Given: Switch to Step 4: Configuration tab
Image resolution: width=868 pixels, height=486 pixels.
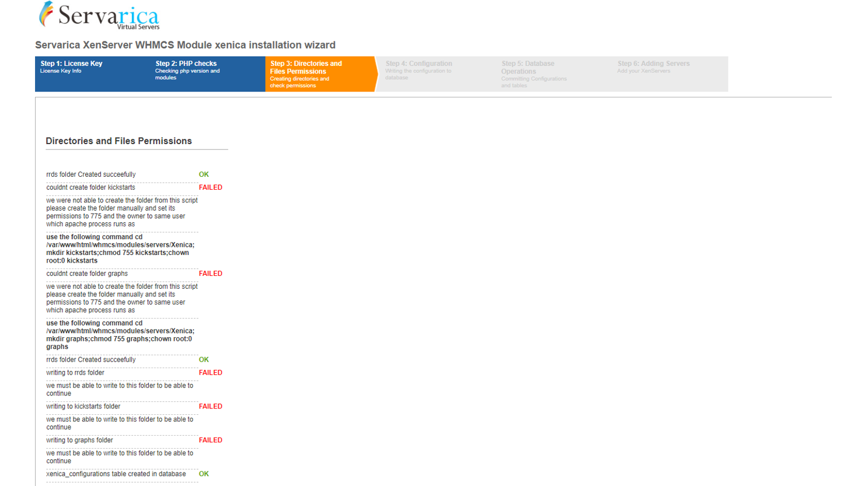Looking at the screenshot, I should click(x=437, y=74).
